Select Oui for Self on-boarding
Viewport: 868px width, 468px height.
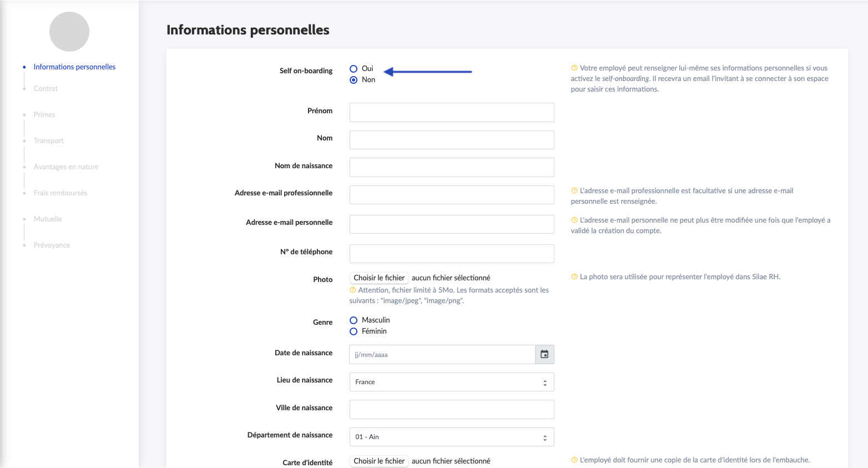pyautogui.click(x=354, y=69)
